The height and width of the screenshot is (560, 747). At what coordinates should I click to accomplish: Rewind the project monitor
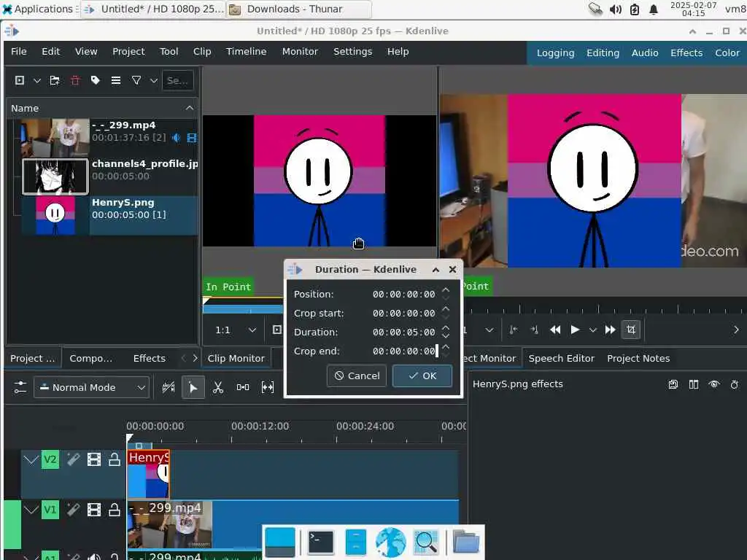pyautogui.click(x=555, y=330)
